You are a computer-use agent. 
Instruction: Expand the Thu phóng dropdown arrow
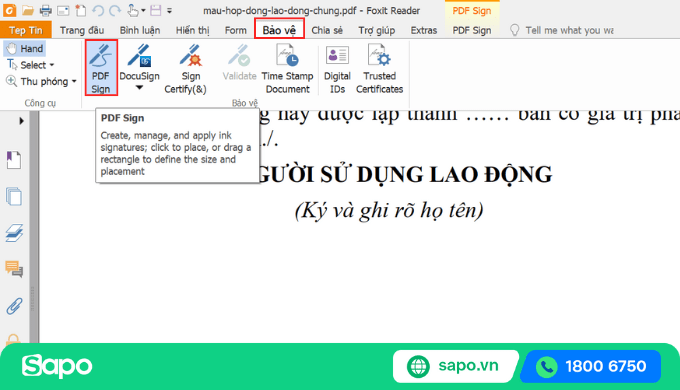tap(74, 82)
